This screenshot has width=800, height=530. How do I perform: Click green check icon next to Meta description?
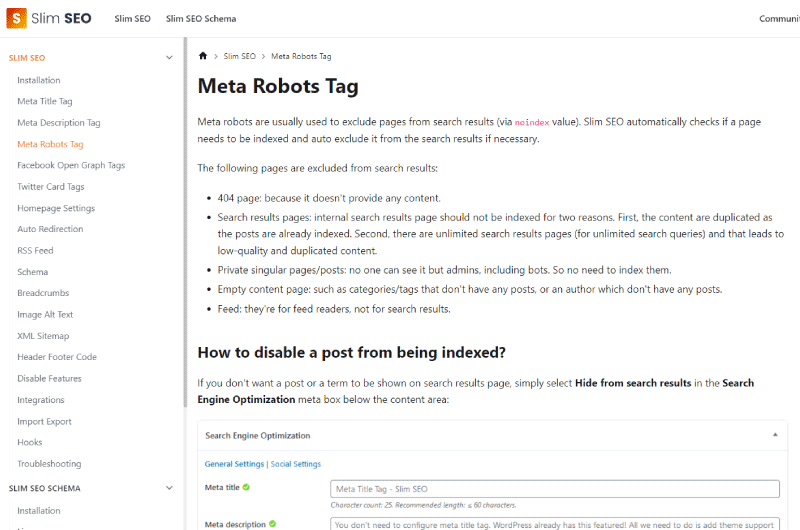pos(272,524)
